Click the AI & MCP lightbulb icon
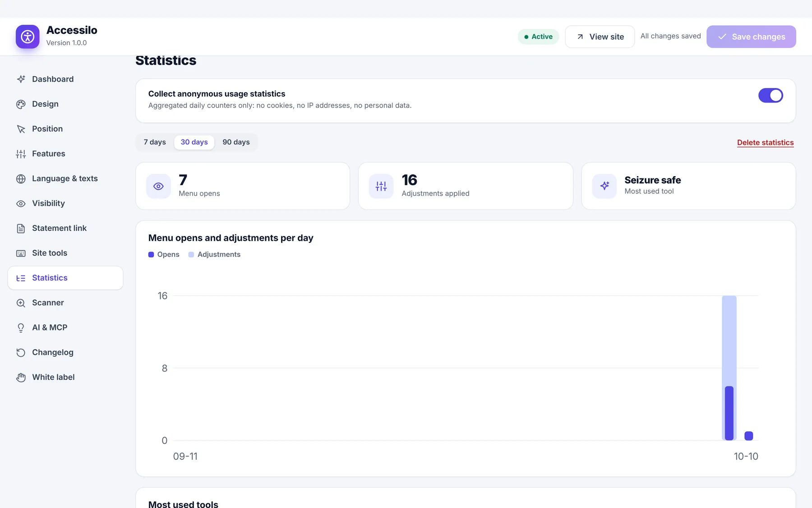The image size is (812, 508). [x=21, y=327]
